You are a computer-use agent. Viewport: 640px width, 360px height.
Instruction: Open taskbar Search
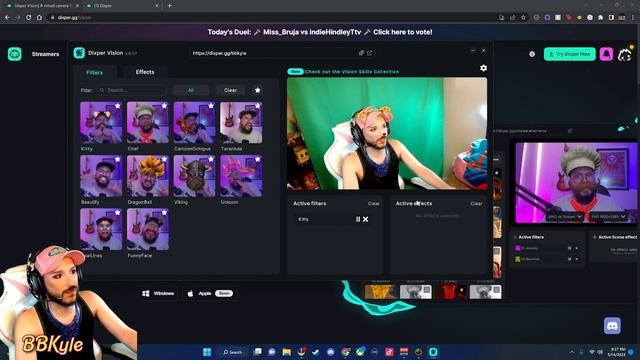point(233,352)
